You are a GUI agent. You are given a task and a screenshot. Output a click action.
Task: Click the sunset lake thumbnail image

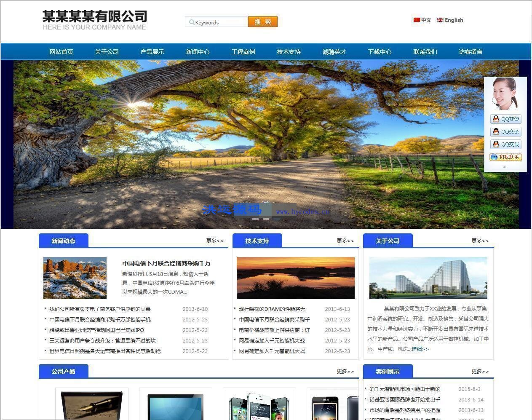tap(296, 278)
